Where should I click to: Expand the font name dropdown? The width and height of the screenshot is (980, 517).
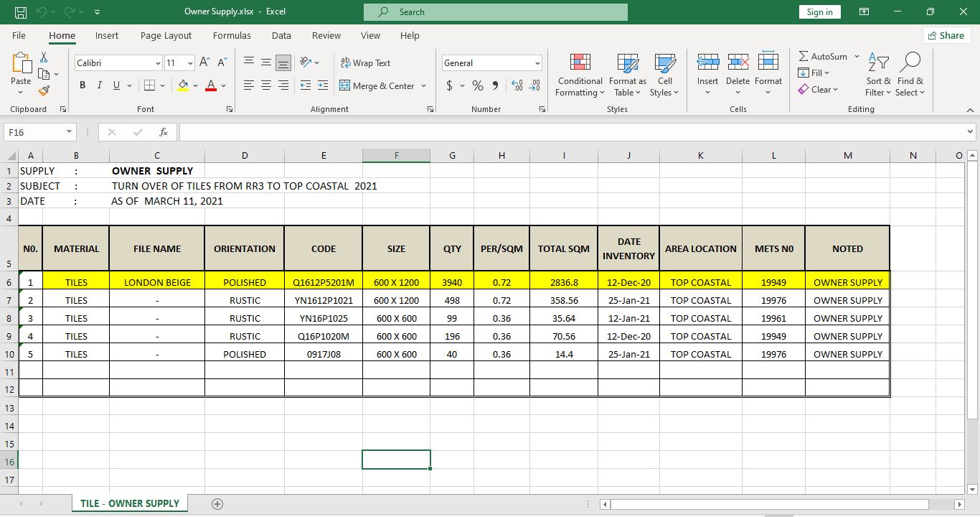(158, 63)
